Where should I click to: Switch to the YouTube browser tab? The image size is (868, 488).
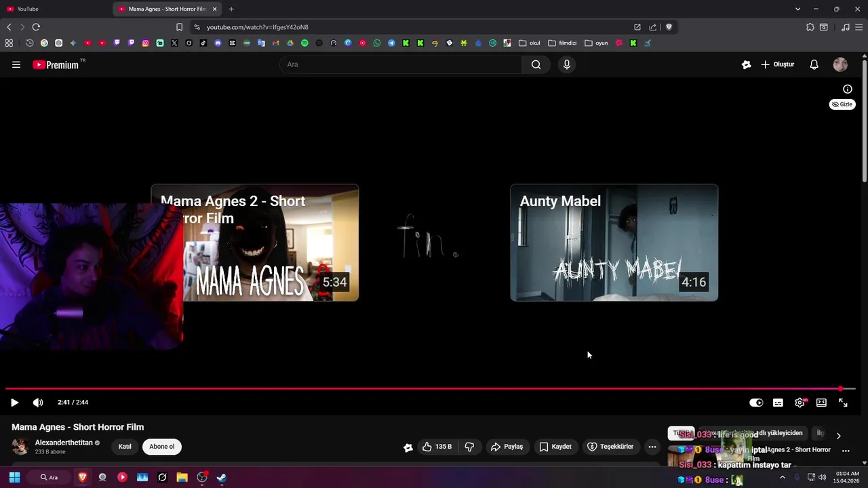(54, 9)
